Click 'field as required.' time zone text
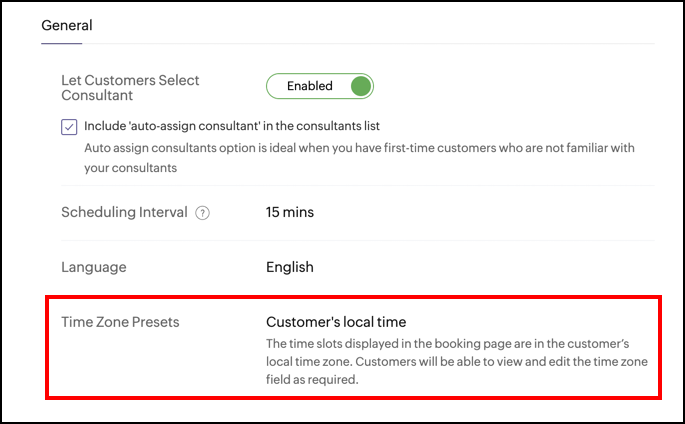The image size is (685, 424). click(x=312, y=379)
